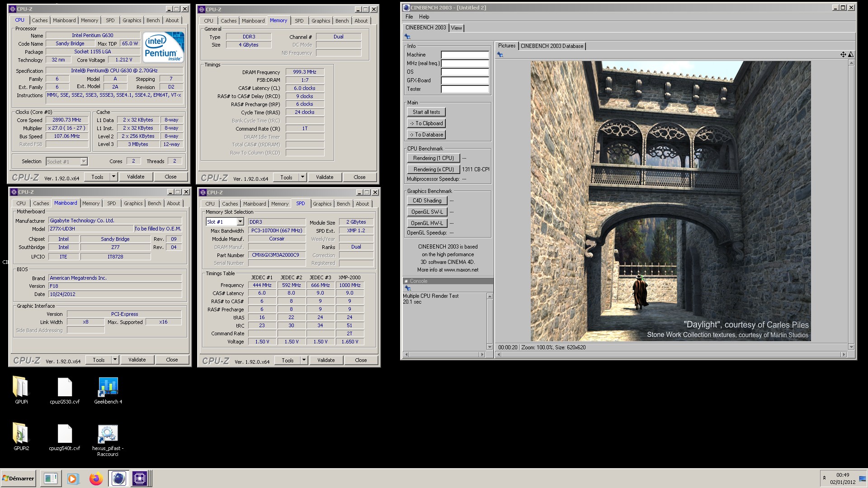This screenshot has height=488, width=868.
Task: Open the File menu in Cinebench
Action: click(x=409, y=17)
